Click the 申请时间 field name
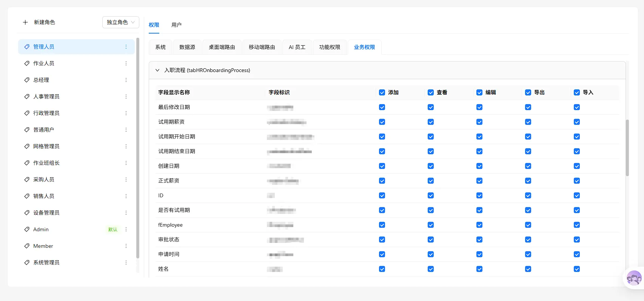644x301 pixels. (169, 254)
